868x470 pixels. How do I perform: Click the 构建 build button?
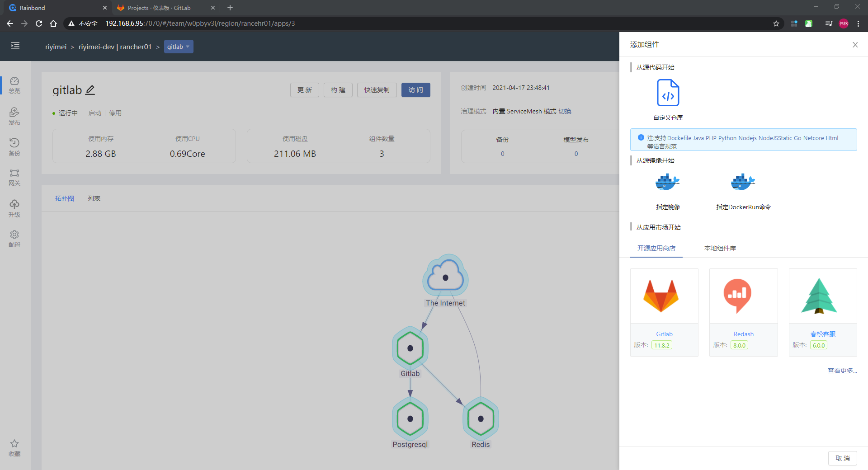coord(338,90)
